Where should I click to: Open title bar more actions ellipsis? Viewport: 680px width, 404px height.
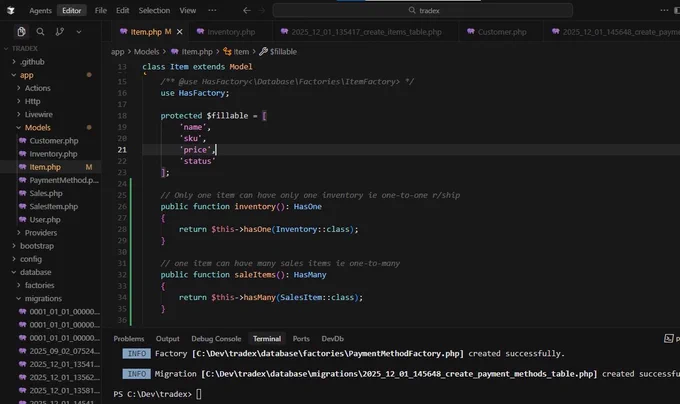664,10
